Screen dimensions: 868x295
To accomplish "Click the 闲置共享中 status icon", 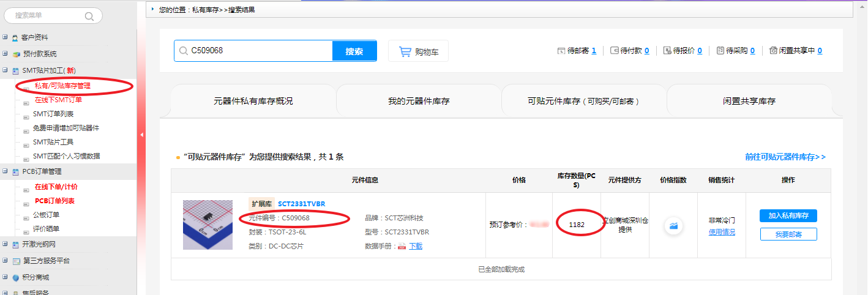I will tap(773, 51).
